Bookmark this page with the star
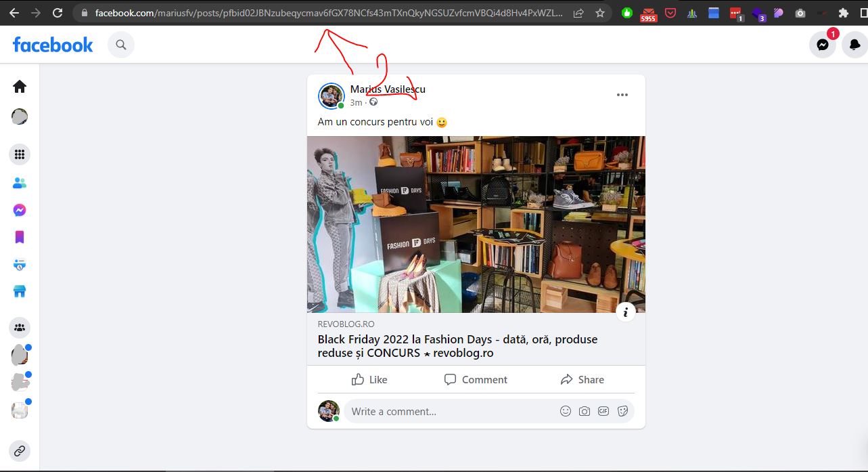 pos(600,13)
